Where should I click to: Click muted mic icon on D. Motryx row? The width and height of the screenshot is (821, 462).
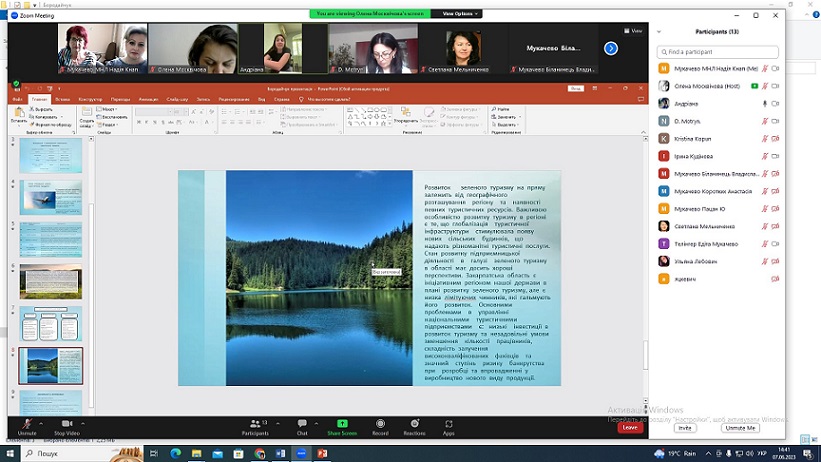(764, 121)
